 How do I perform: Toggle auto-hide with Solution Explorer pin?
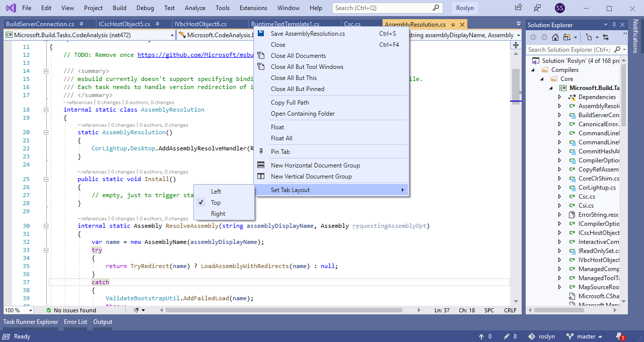[x=613, y=24]
